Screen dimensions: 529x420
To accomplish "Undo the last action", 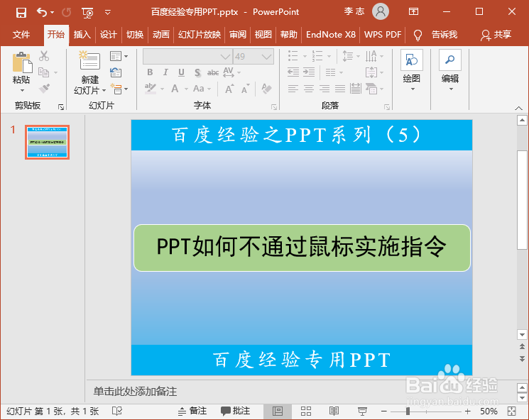I will tap(41, 13).
